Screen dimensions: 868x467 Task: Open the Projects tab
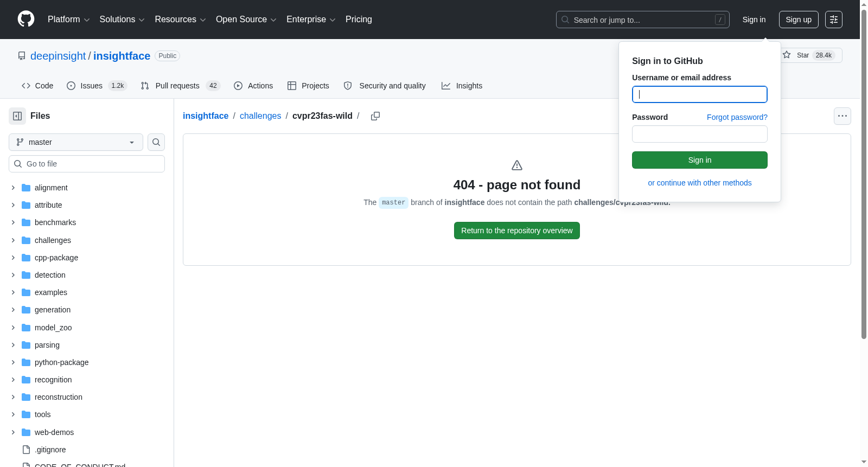coord(308,86)
